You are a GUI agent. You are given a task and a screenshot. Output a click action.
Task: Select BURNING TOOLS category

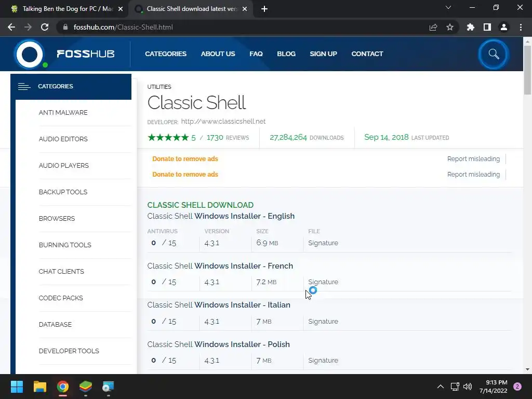tap(65, 245)
